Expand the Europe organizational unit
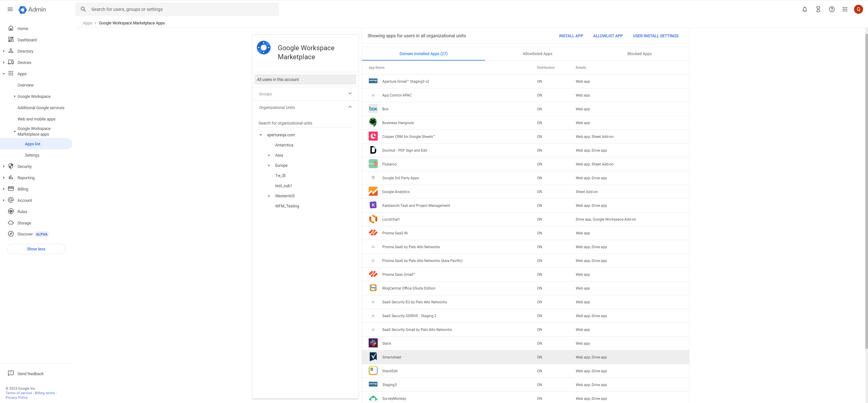The width and height of the screenshot is (868, 403). (x=269, y=165)
